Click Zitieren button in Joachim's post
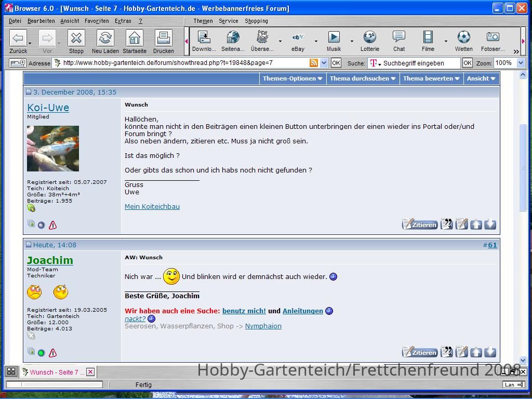532x399 pixels. coord(420,352)
